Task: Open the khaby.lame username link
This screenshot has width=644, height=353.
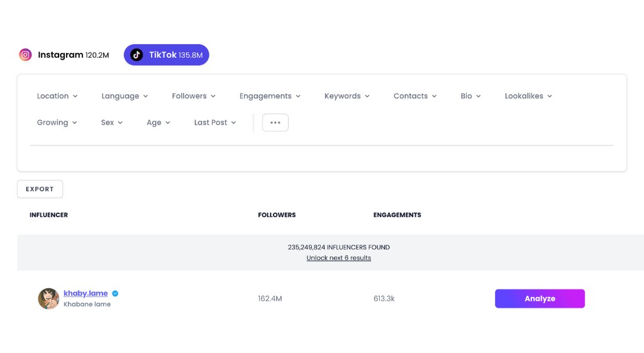Action: click(x=86, y=293)
